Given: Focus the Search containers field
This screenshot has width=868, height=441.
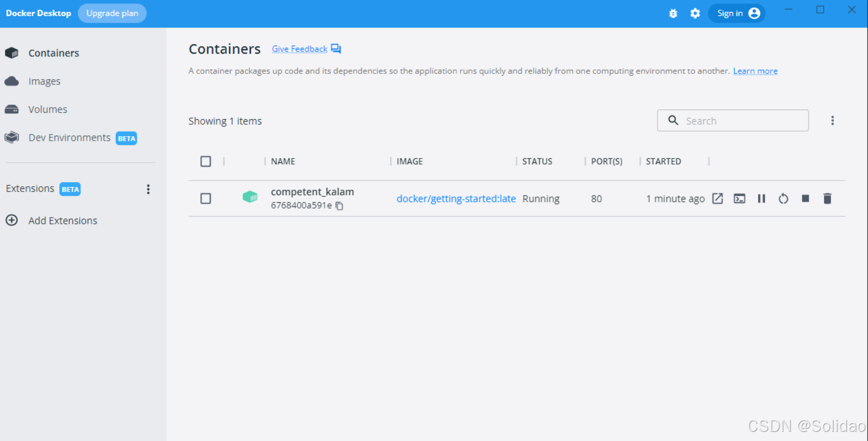Looking at the screenshot, I should click(x=733, y=120).
